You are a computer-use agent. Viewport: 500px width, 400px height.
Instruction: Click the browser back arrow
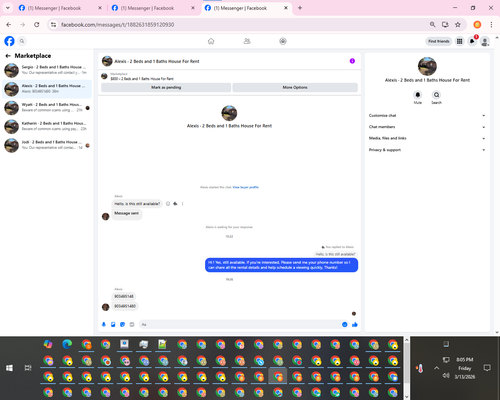pyautogui.click(x=9, y=24)
